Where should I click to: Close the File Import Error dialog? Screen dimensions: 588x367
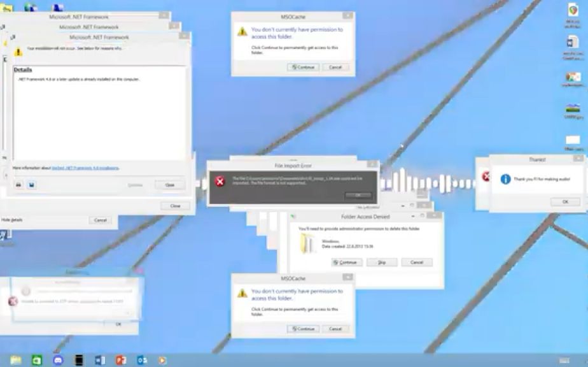click(372, 164)
